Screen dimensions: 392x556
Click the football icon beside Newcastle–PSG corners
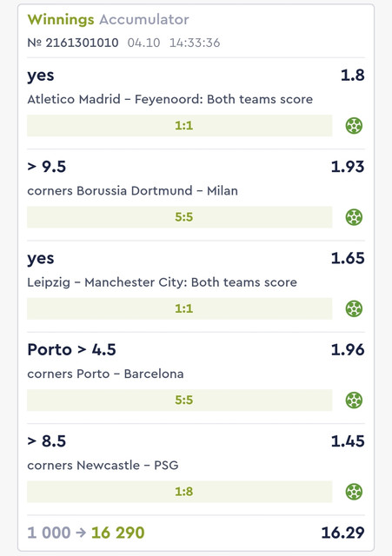pyautogui.click(x=354, y=492)
